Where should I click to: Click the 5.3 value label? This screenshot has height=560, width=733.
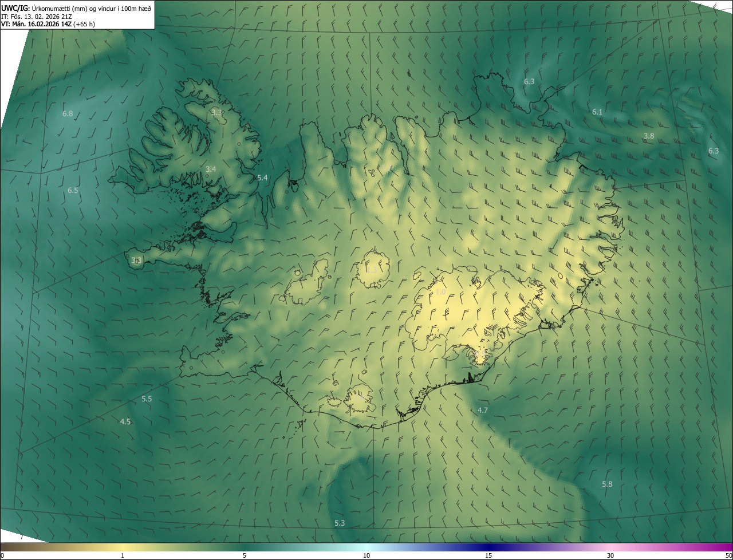point(340,523)
